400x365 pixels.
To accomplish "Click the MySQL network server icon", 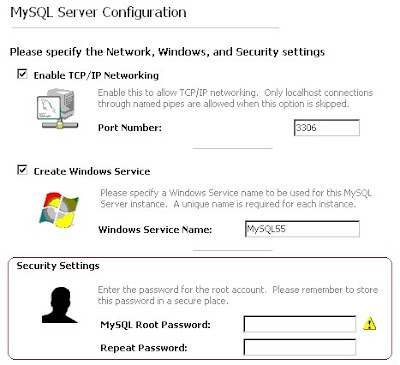I will pos(57,109).
